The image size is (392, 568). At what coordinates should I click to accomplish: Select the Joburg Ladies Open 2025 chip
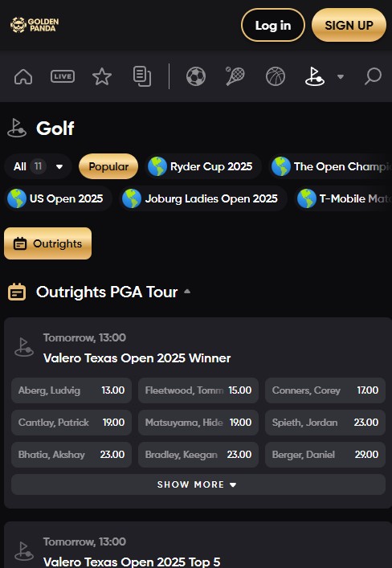203,198
